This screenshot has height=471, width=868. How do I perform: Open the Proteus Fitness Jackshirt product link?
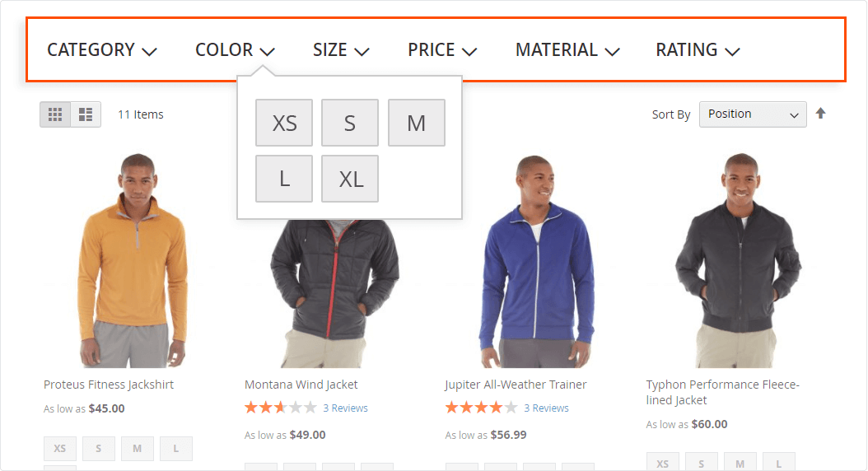(109, 385)
